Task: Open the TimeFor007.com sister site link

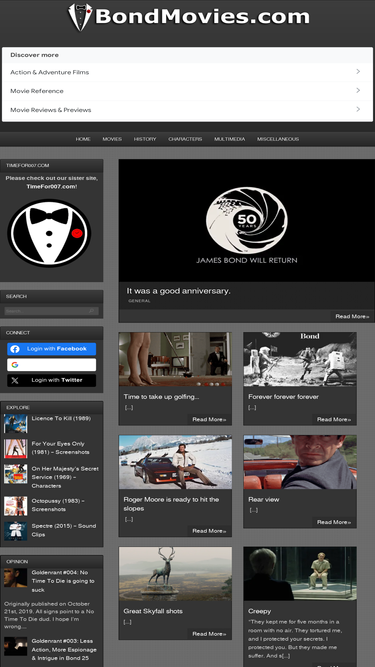Action: [51, 187]
